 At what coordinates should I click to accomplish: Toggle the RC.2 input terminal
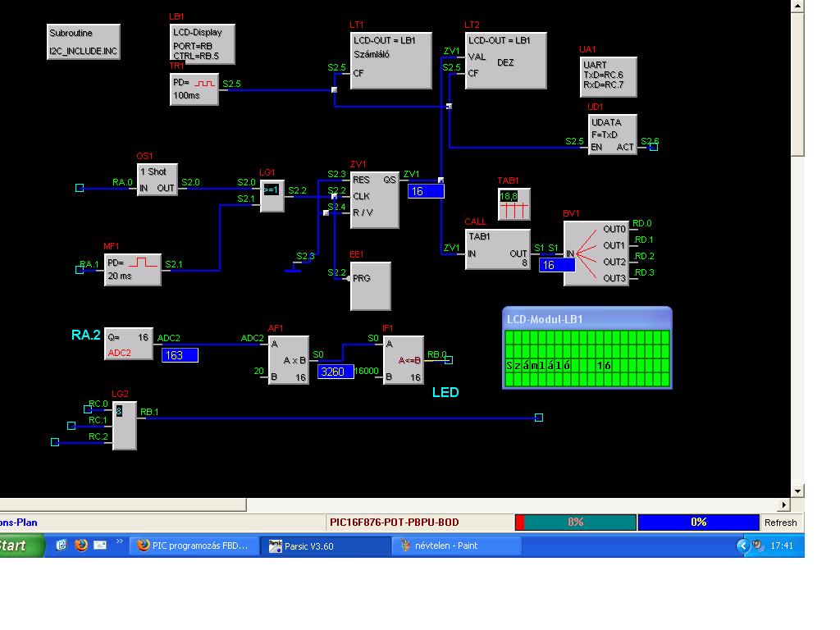(55, 442)
